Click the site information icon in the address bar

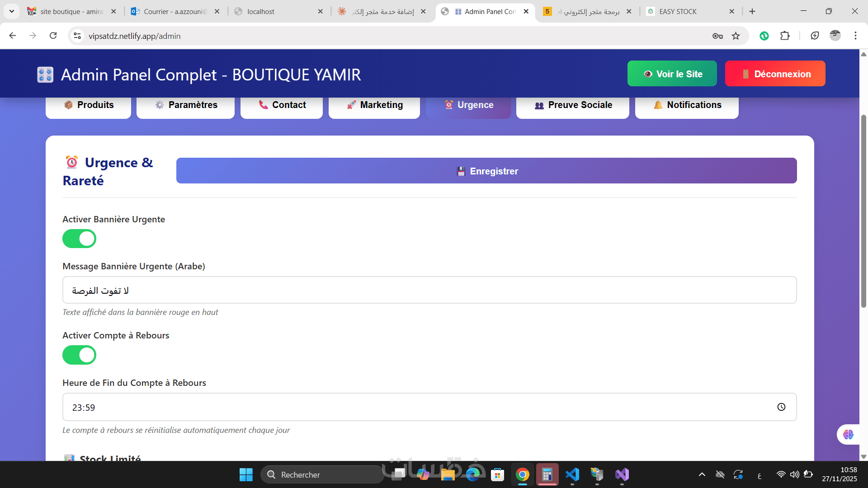78,36
